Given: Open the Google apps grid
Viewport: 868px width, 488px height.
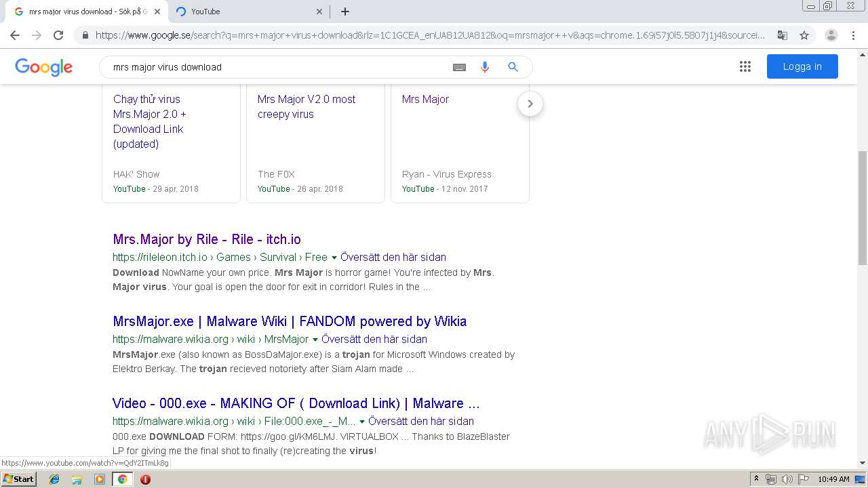Looking at the screenshot, I should click(745, 66).
